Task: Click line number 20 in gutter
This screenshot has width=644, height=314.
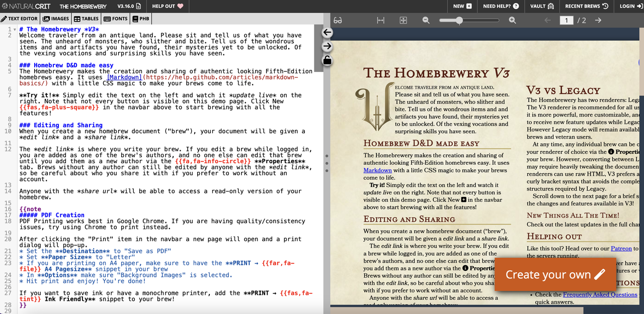Action: click(x=8, y=239)
